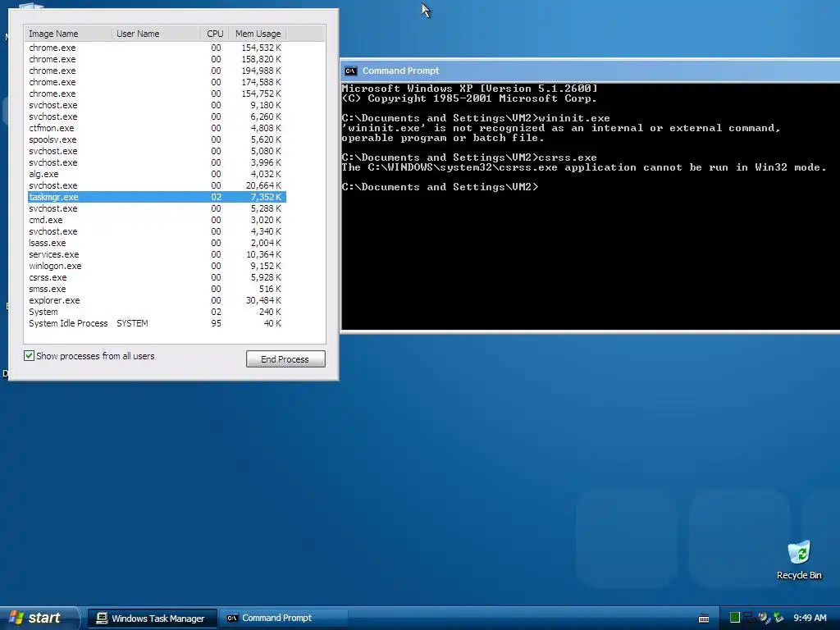The height and width of the screenshot is (630, 840).
Task: Select the ctfmon.exe process
Action: [157, 128]
